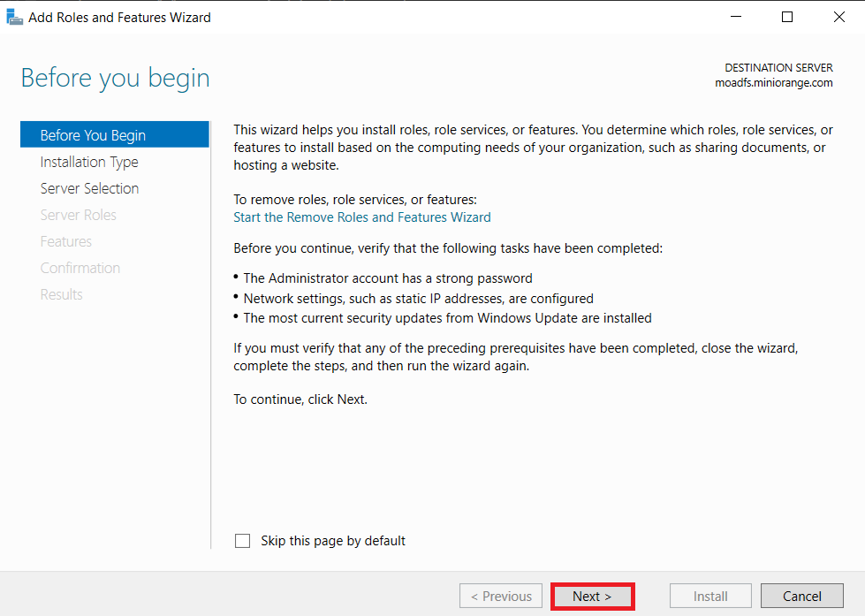This screenshot has height=616, width=865.
Task: Select the Installation Type step
Action: point(88,161)
